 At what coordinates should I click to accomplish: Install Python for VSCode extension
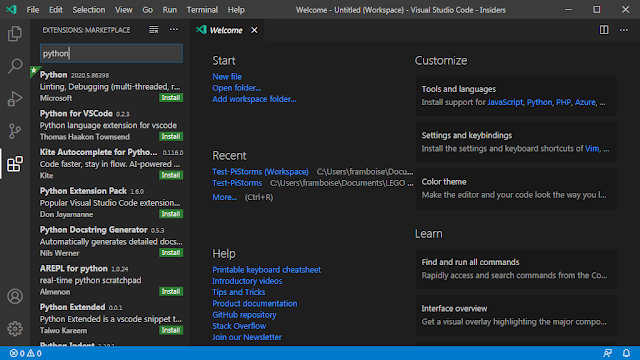click(171, 137)
